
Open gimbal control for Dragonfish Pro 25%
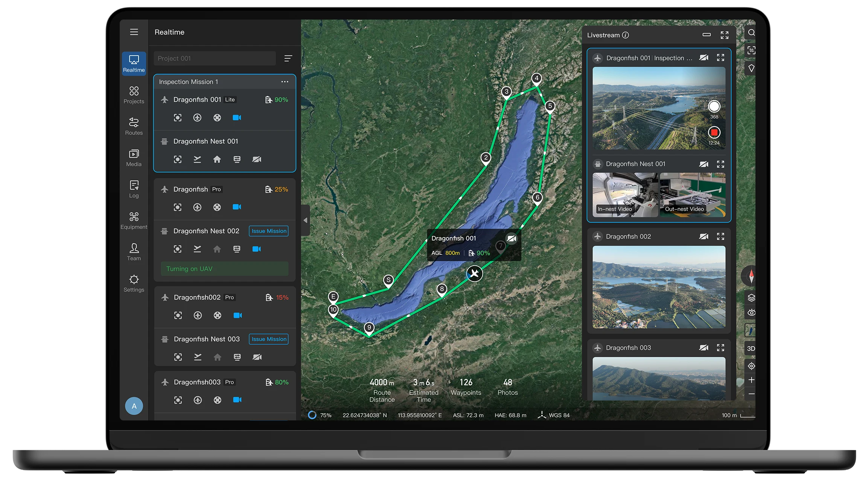coord(217,207)
